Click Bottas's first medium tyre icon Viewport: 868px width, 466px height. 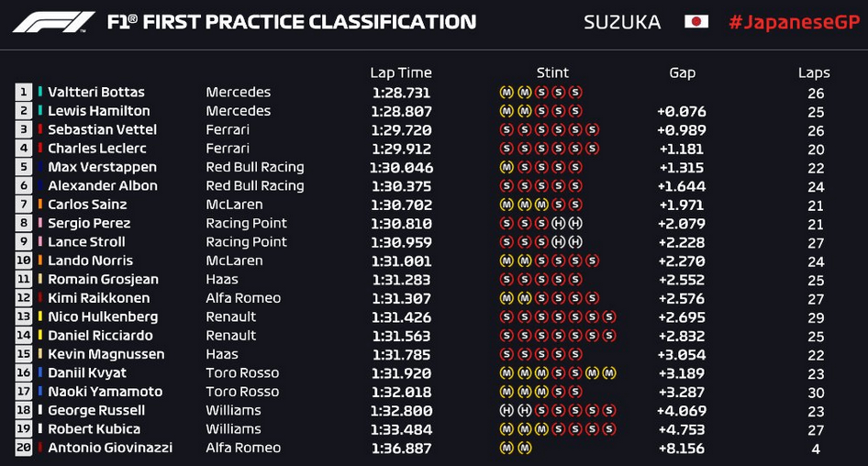click(506, 93)
